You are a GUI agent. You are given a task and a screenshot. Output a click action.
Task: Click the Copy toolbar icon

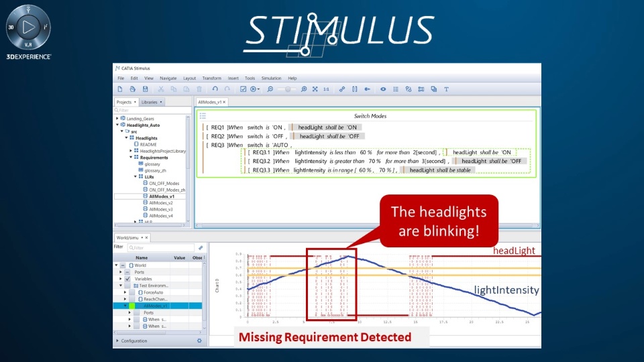point(173,89)
